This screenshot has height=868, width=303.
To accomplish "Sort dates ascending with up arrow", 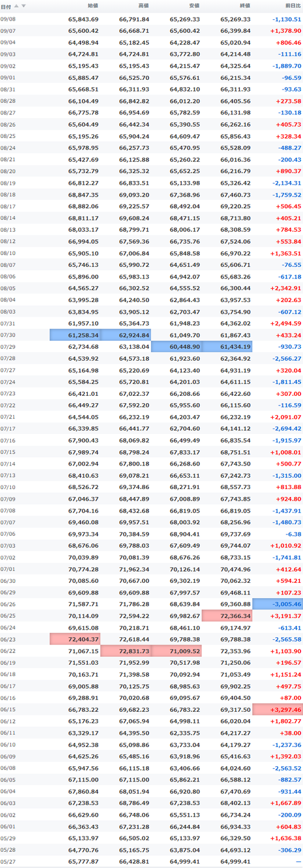I will (16, 6).
